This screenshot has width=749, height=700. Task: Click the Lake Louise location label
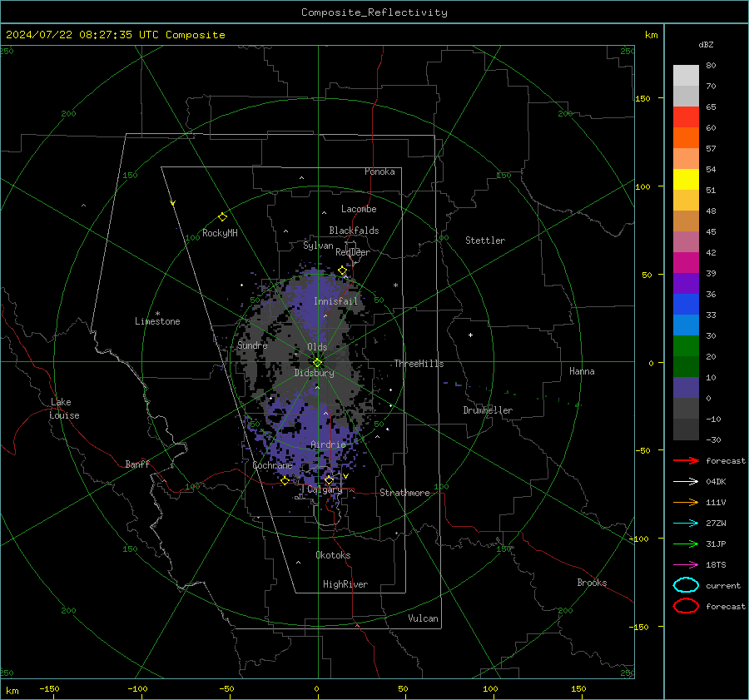[x=64, y=409]
